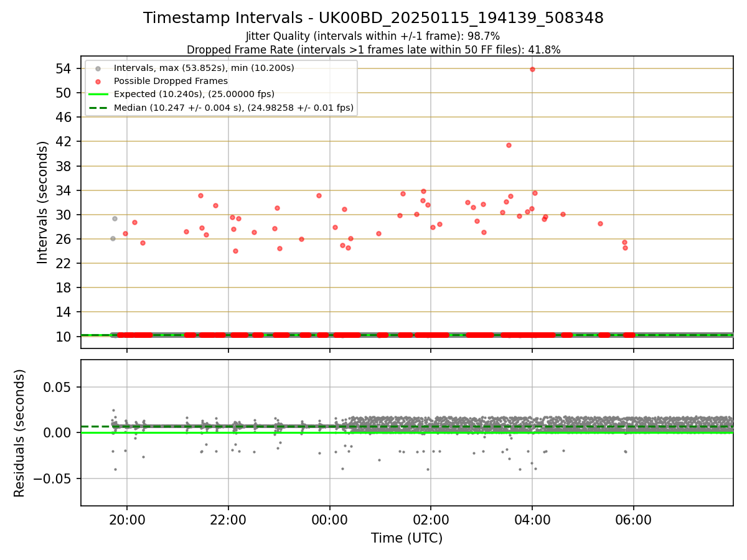The height and width of the screenshot is (560, 747).
Task: Click the plot title "Timestamp Intervals - UK00BD_20250115_194139_508348"
Action: point(374,18)
